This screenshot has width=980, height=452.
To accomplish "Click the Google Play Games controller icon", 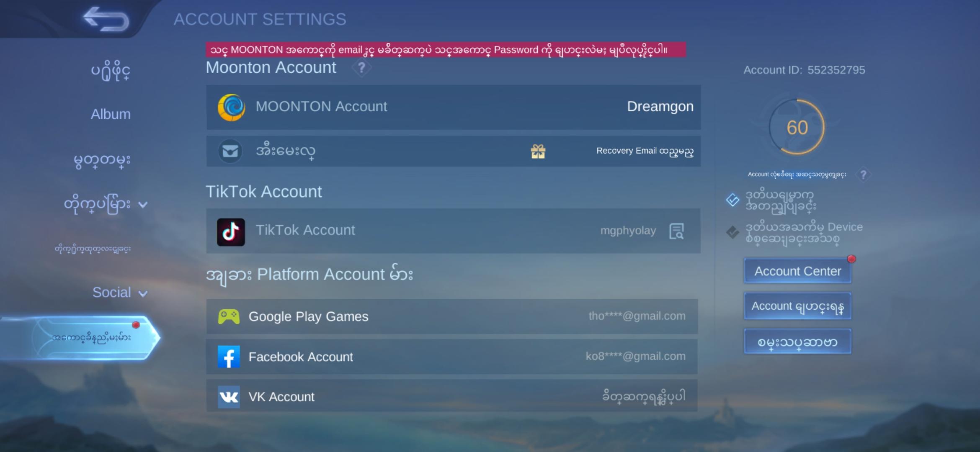I will (228, 317).
